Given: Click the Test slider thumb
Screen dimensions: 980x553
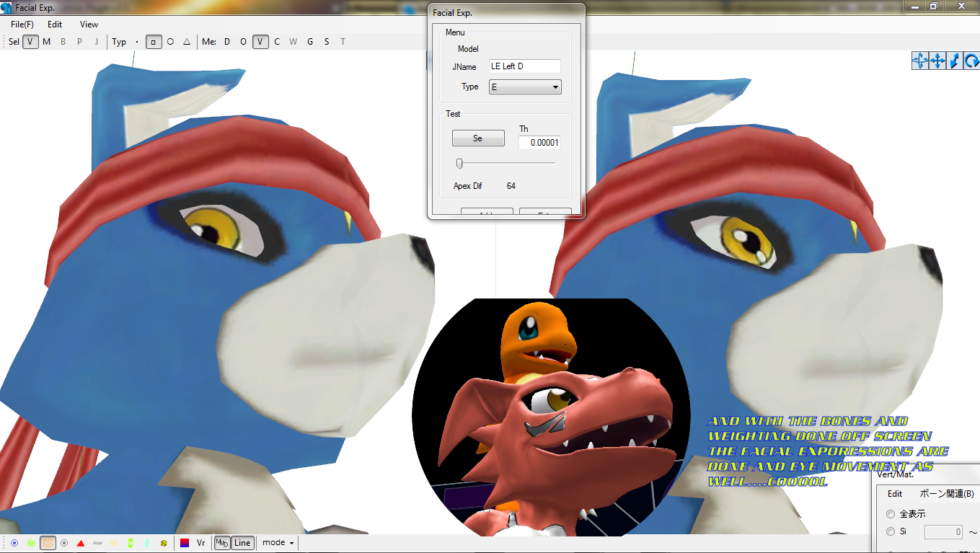Looking at the screenshot, I should click(459, 163).
